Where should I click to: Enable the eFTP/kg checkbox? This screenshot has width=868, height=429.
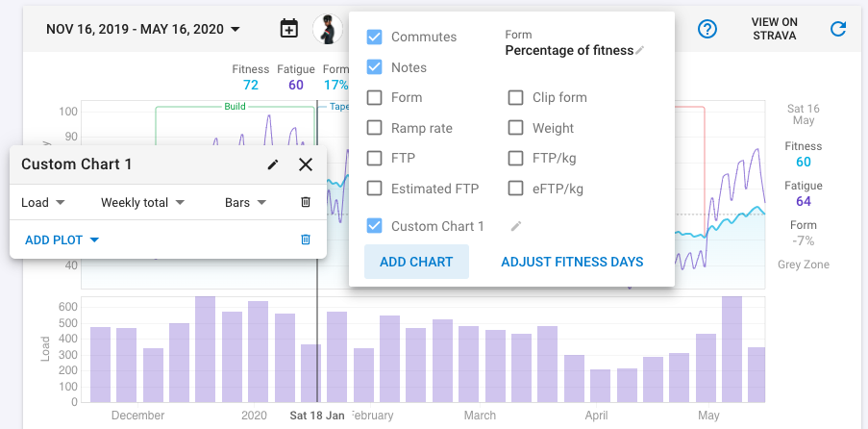pyautogui.click(x=515, y=189)
